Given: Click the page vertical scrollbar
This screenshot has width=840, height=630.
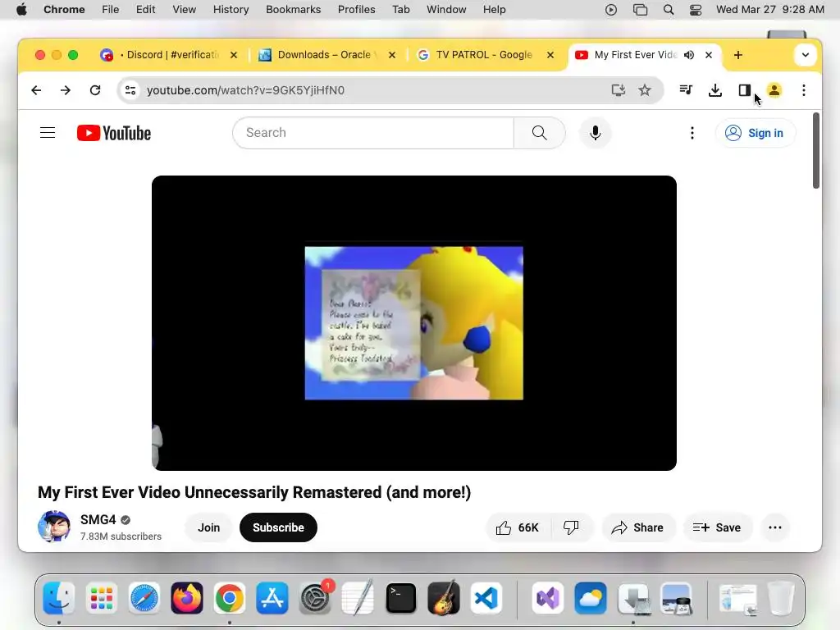Looking at the screenshot, I should click(816, 151).
